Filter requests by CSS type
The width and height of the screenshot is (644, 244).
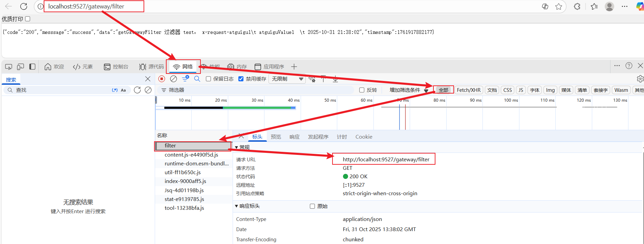pyautogui.click(x=508, y=90)
